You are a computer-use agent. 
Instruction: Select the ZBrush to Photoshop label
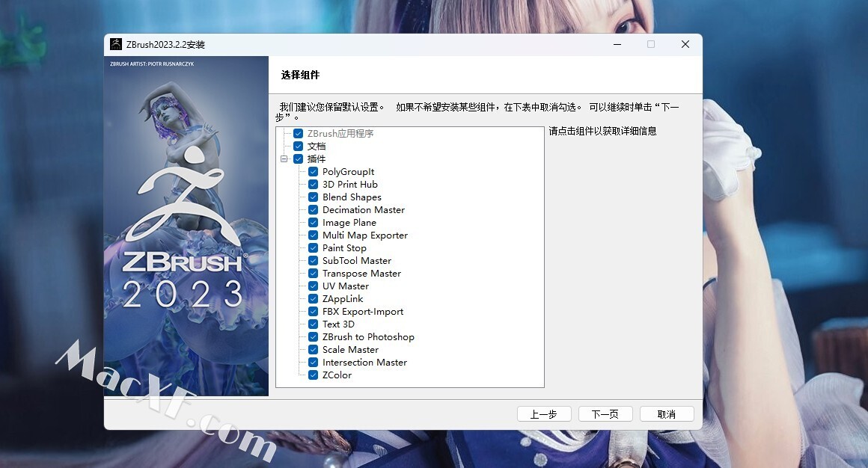[368, 337]
